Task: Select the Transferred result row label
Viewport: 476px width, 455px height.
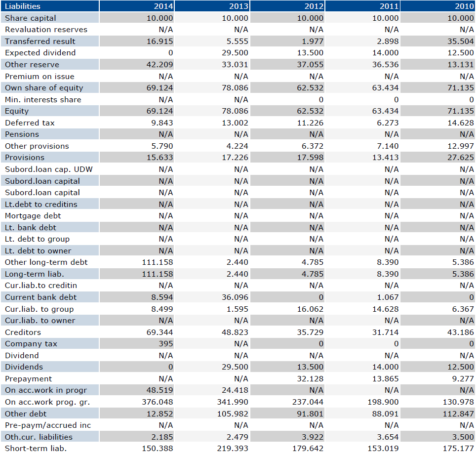Action: [x=40, y=41]
